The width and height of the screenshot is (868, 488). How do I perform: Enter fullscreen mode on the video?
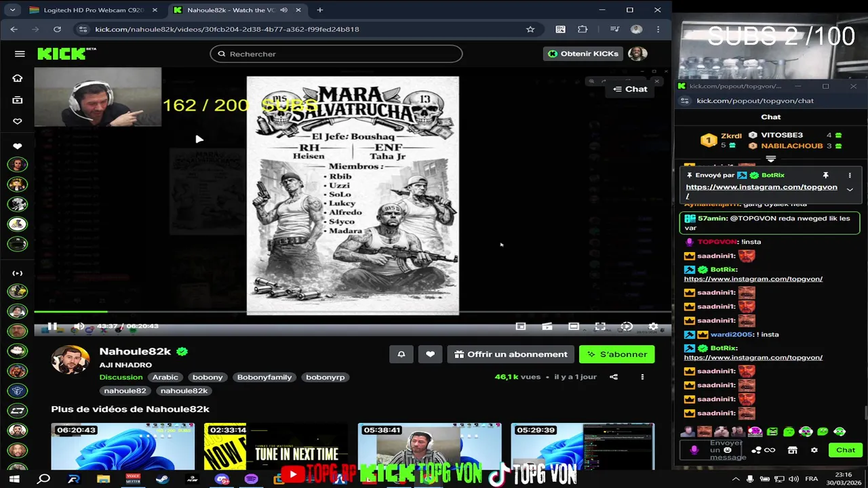point(600,326)
